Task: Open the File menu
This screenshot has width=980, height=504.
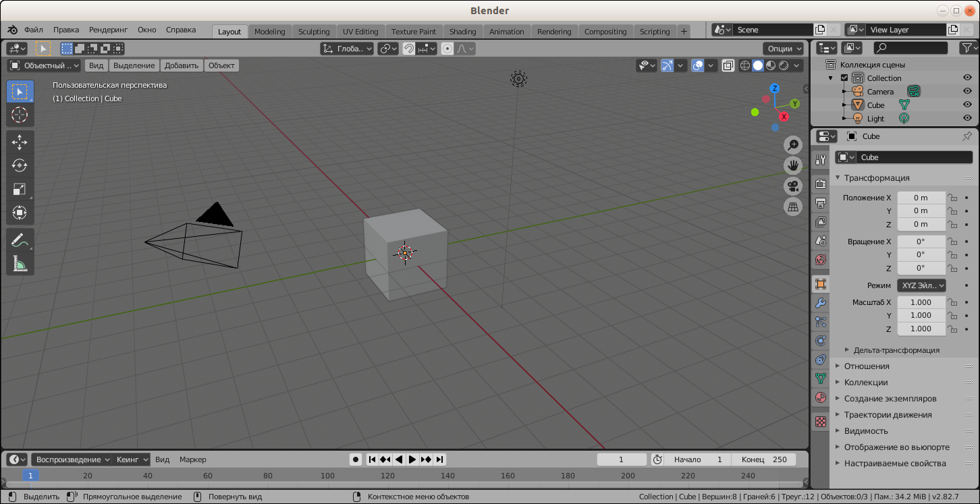Action: coord(34,30)
